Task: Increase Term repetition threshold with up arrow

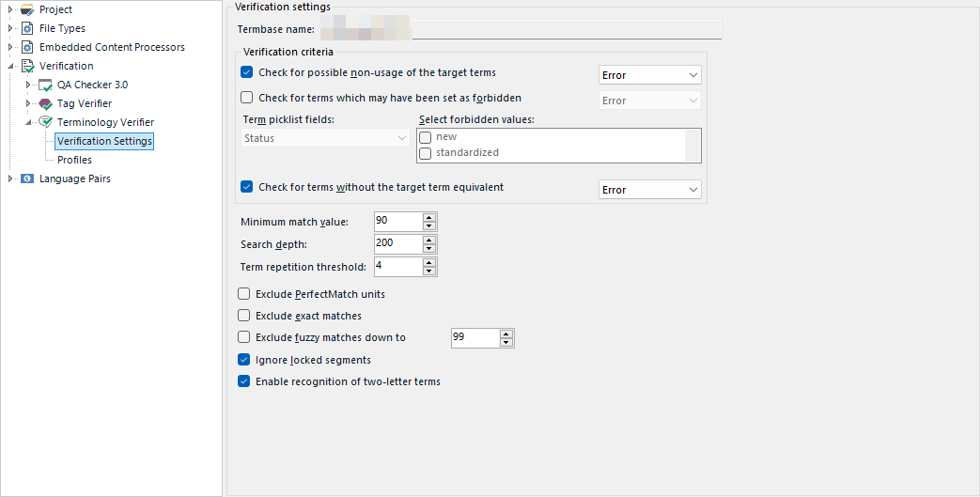Action: click(x=428, y=262)
